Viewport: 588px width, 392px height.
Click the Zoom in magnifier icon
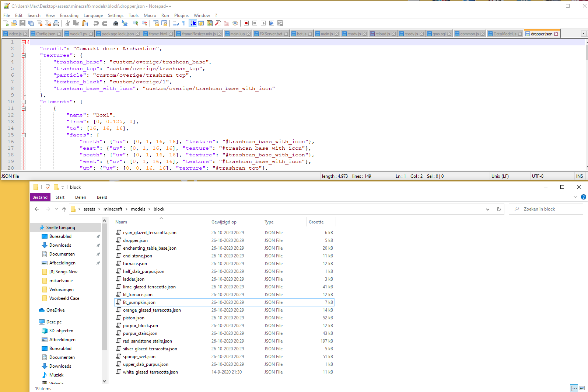[x=136, y=23]
